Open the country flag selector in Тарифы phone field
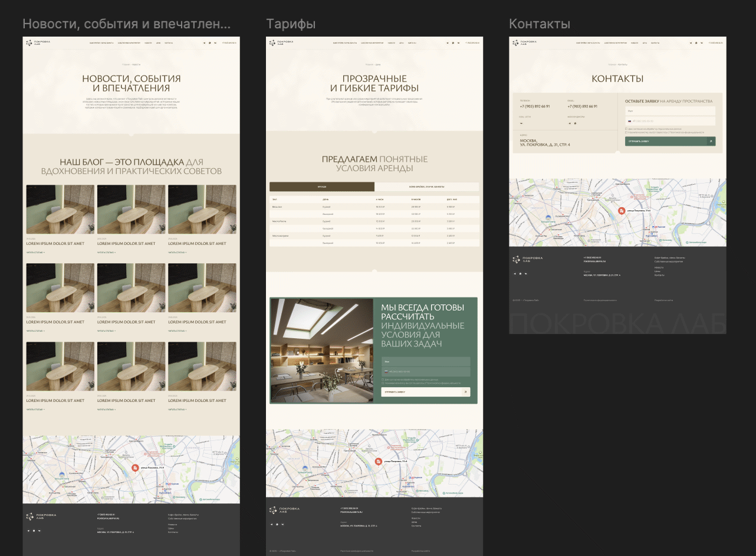Viewport: 756px width, 556px height. tap(386, 371)
